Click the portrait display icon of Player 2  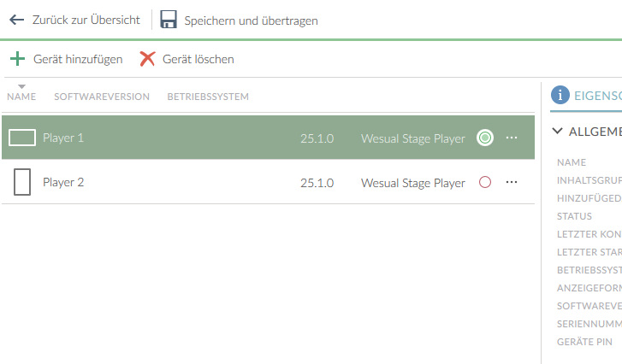point(22,182)
